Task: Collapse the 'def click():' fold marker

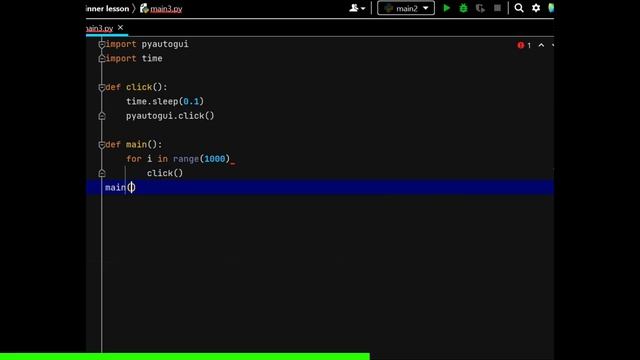Action: 102,87
